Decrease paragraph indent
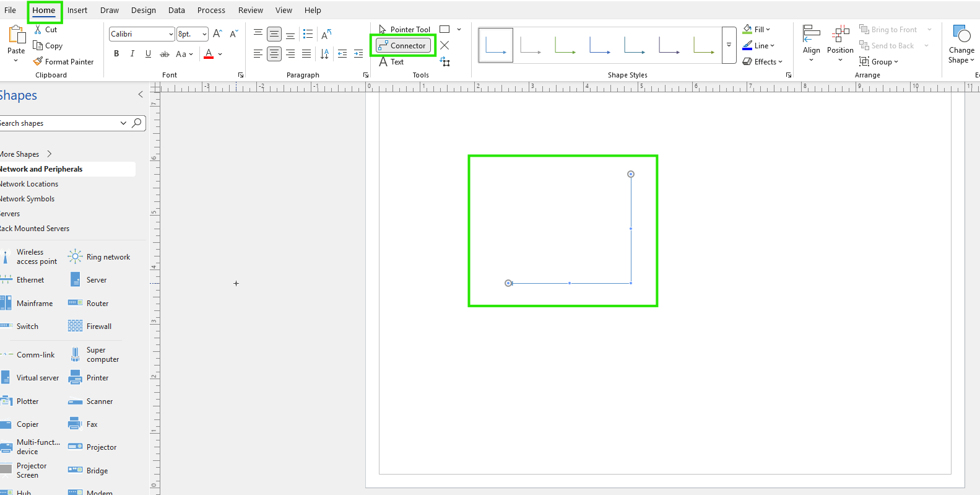Image resolution: width=980 pixels, height=495 pixels. (342, 54)
